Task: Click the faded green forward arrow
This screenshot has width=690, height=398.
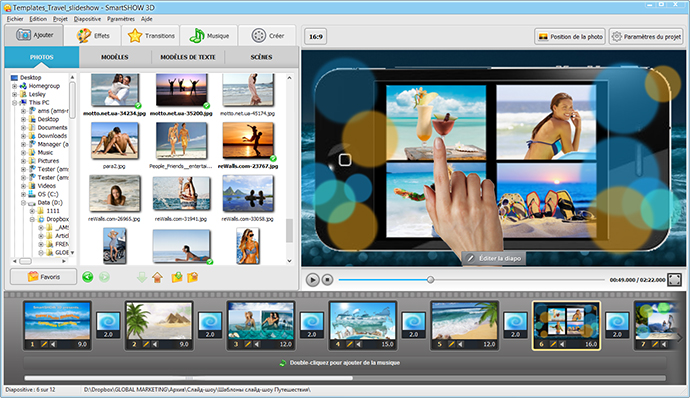Action: pyautogui.click(x=104, y=277)
